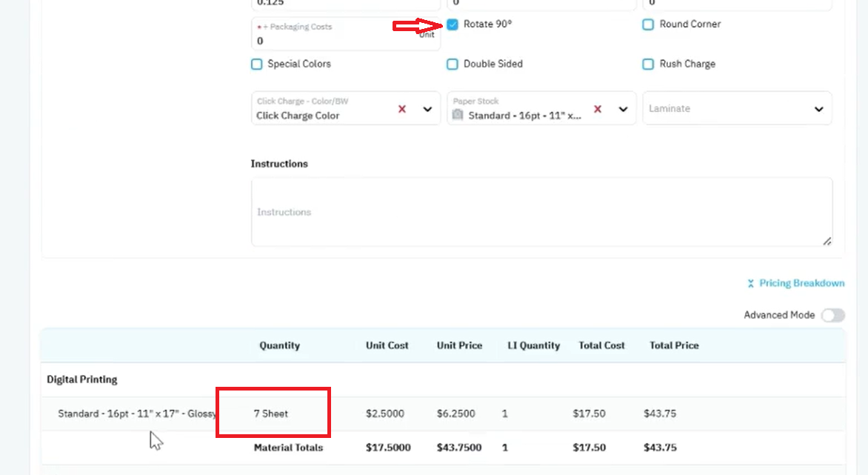Clear the Click Charge Color selection

click(x=402, y=109)
